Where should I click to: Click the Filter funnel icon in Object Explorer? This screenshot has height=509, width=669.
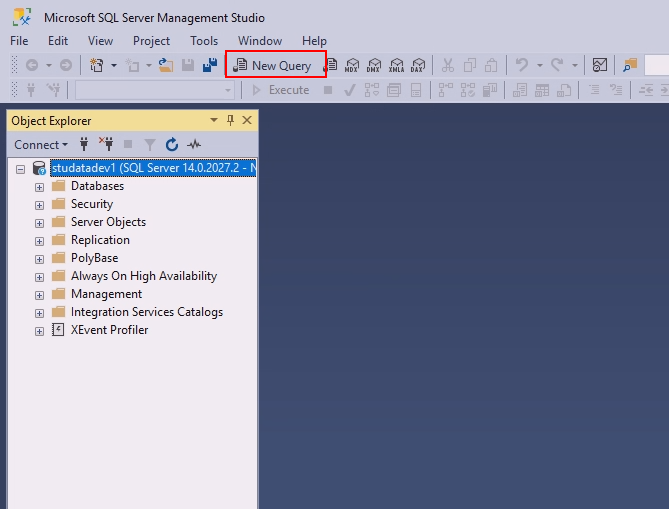[150, 145]
